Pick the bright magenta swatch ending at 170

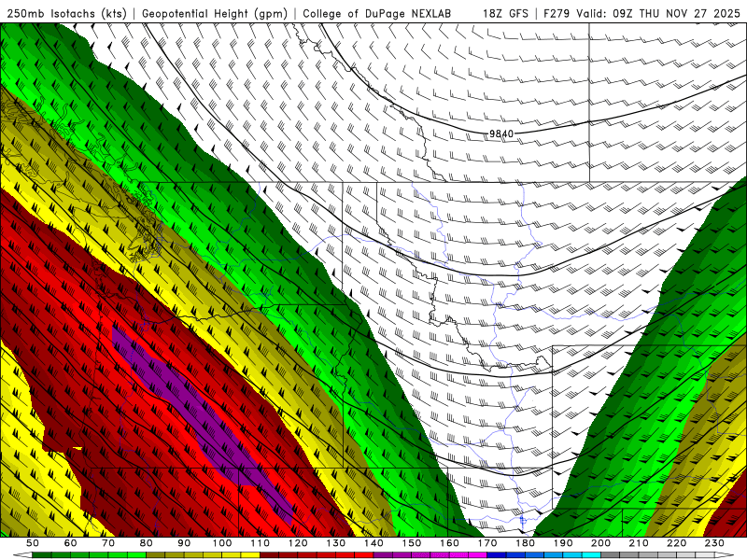(478, 554)
